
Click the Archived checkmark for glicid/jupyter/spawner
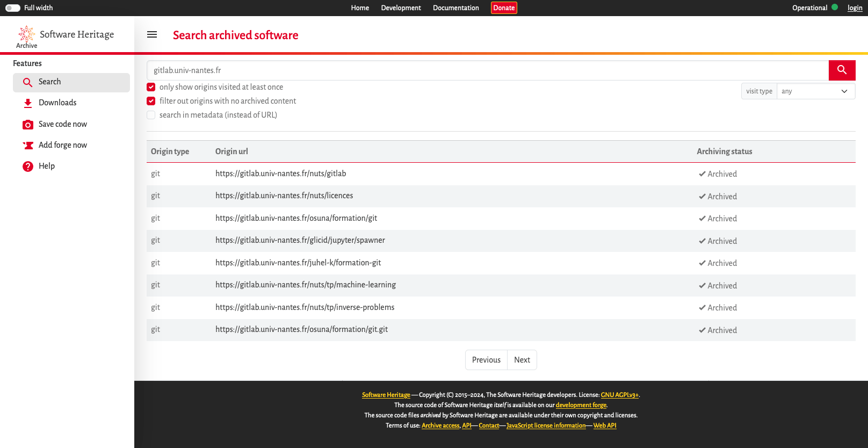702,241
